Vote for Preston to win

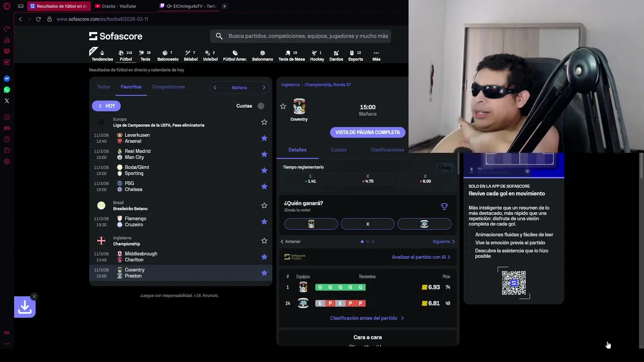pyautogui.click(x=424, y=224)
